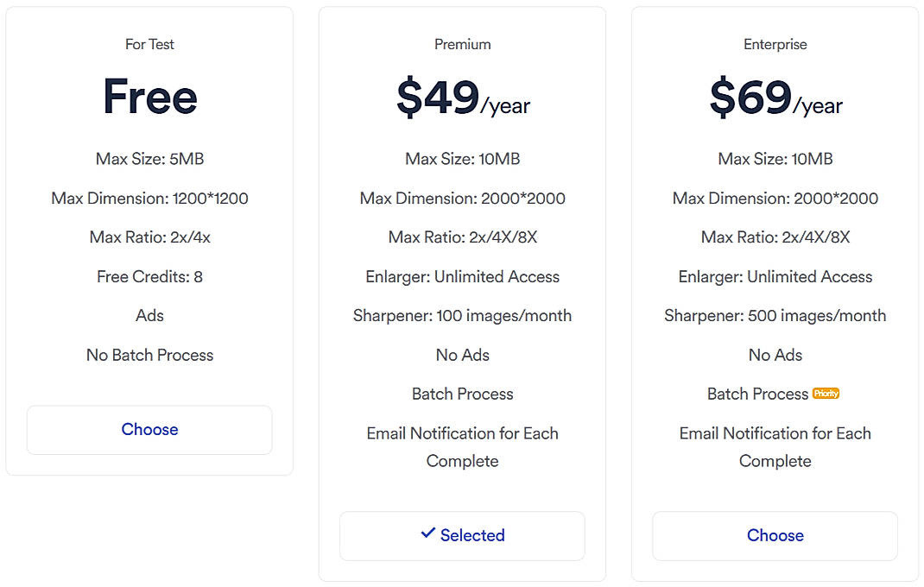Choose the Free plan
The width and height of the screenshot is (924, 587).
point(149,429)
